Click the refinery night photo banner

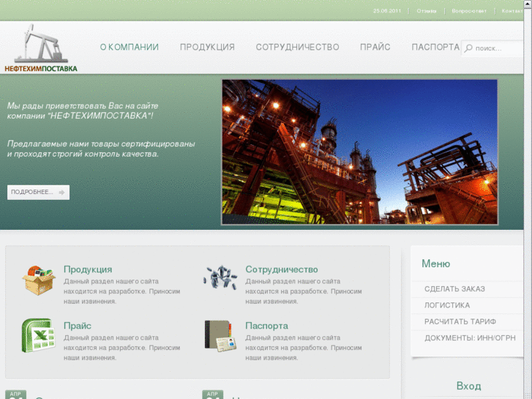[359, 152]
